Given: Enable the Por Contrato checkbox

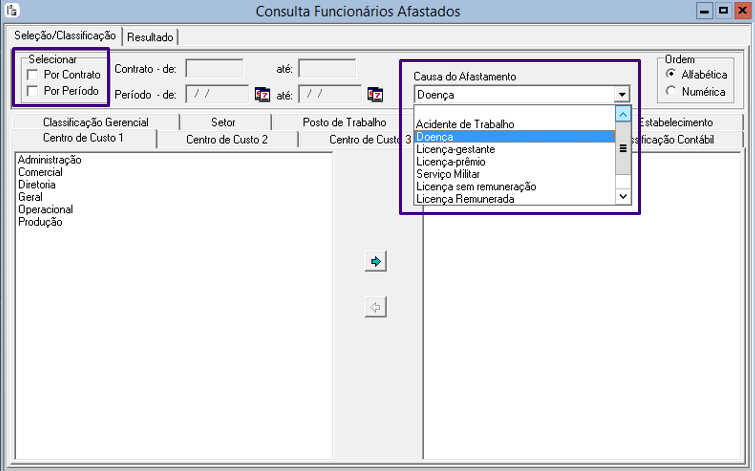Looking at the screenshot, I should 34,75.
